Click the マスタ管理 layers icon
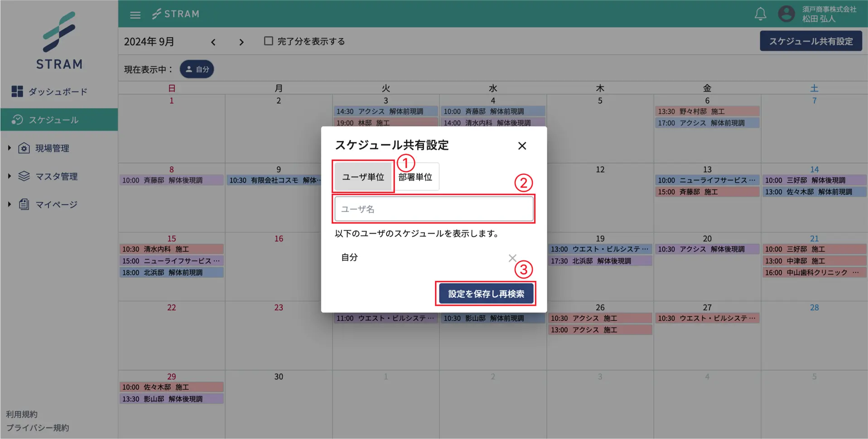Screen dimensions: 868x439 24,176
